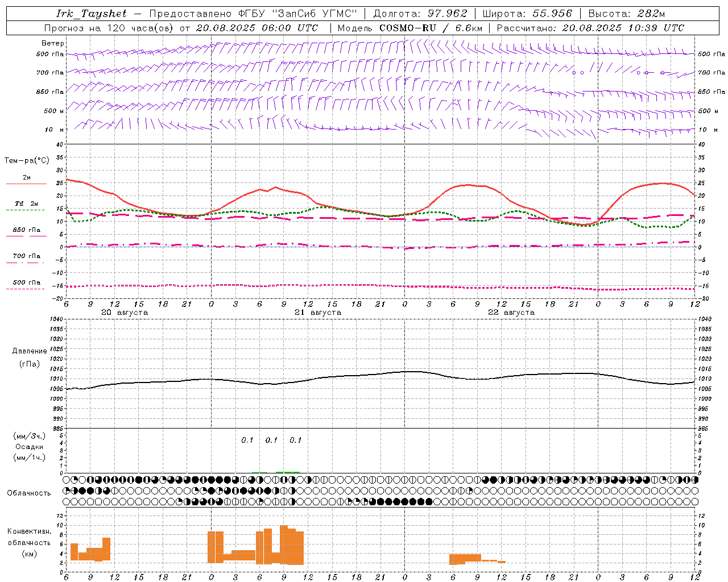Select the Широта: 55.956 header field
This screenshot has width=728, height=582.
coord(527,14)
